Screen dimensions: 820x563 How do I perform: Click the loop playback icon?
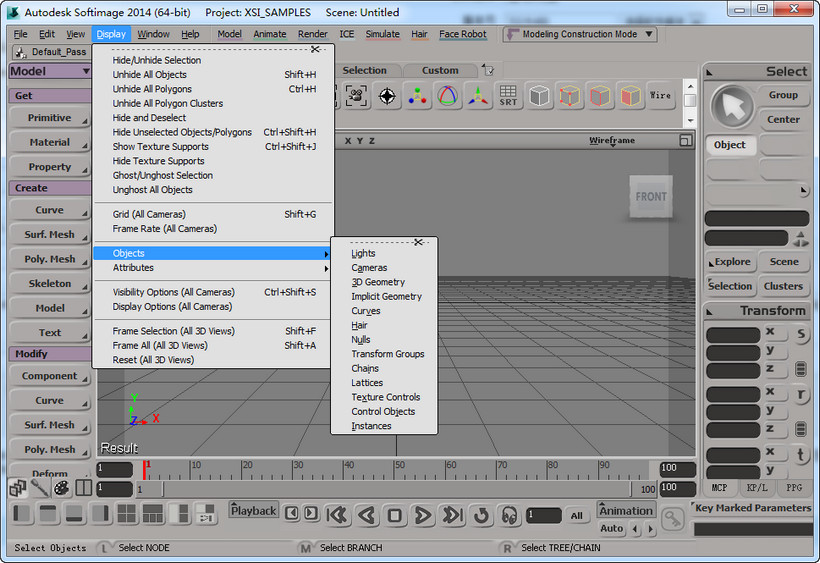tap(481, 515)
